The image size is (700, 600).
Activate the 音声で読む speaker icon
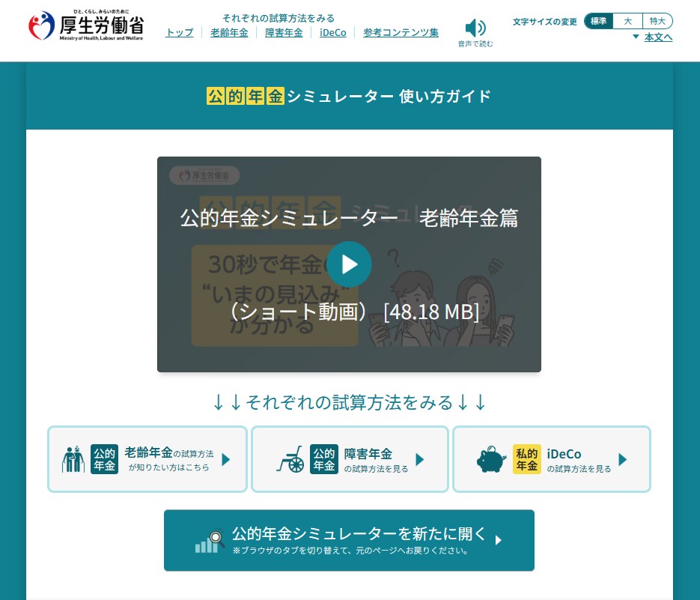click(x=475, y=28)
